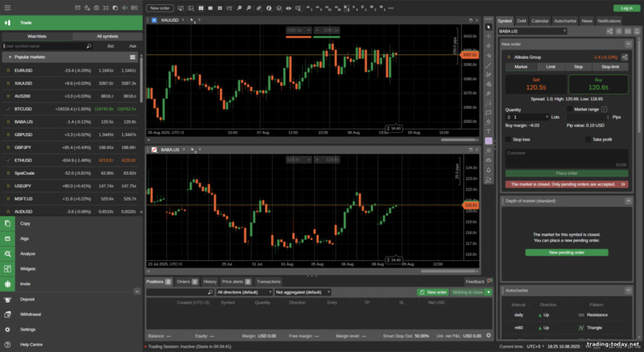
Task: Open the Not aggregated dropdown
Action: tap(303, 293)
